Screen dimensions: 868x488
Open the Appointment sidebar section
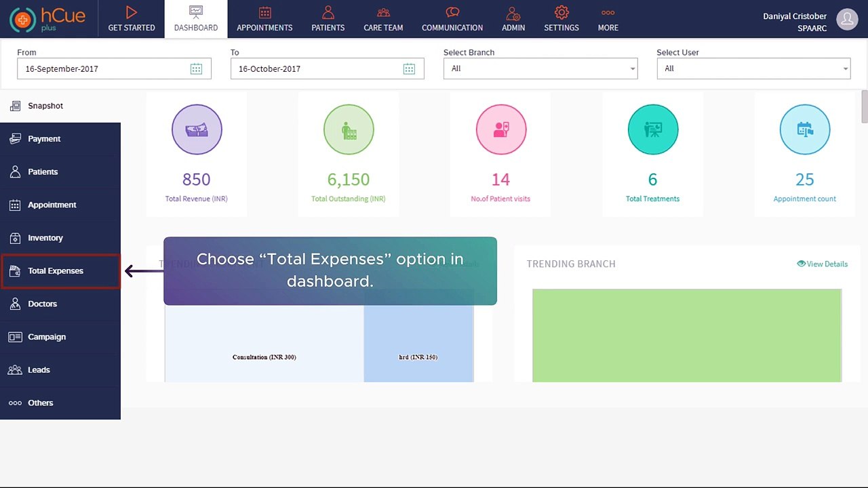(x=60, y=205)
